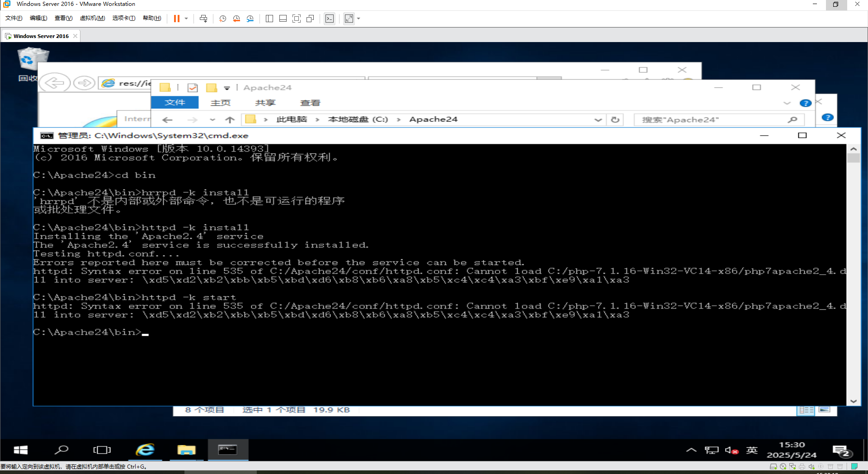The width and height of the screenshot is (868, 474).
Task: Open Internet Explorer from the taskbar
Action: pyautogui.click(x=145, y=450)
